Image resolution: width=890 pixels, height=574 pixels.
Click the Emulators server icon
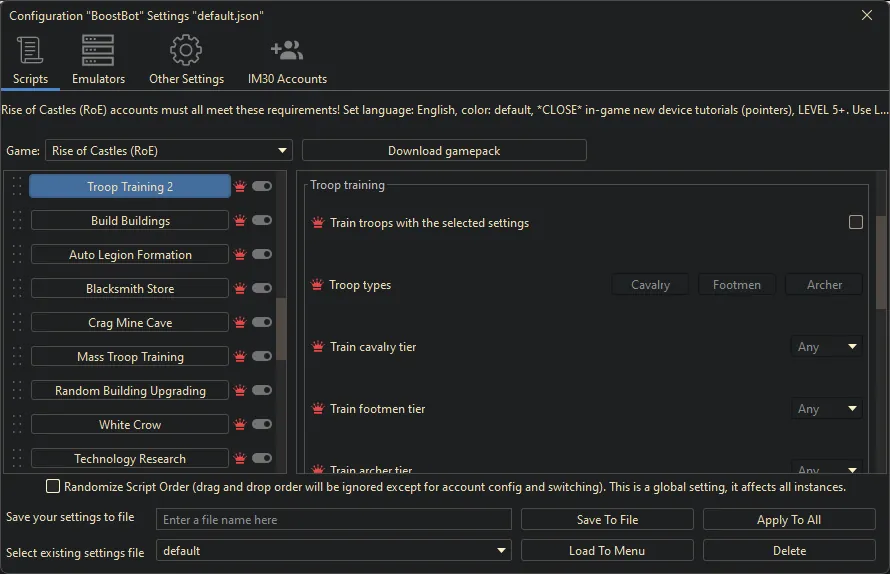(98, 50)
